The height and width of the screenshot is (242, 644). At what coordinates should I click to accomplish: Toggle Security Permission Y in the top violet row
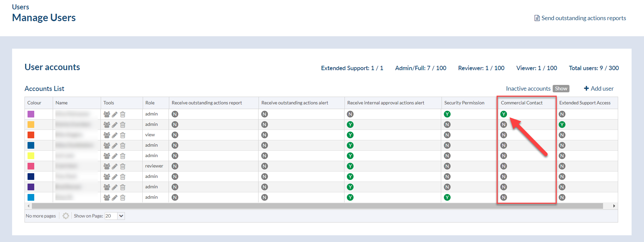coord(447,114)
